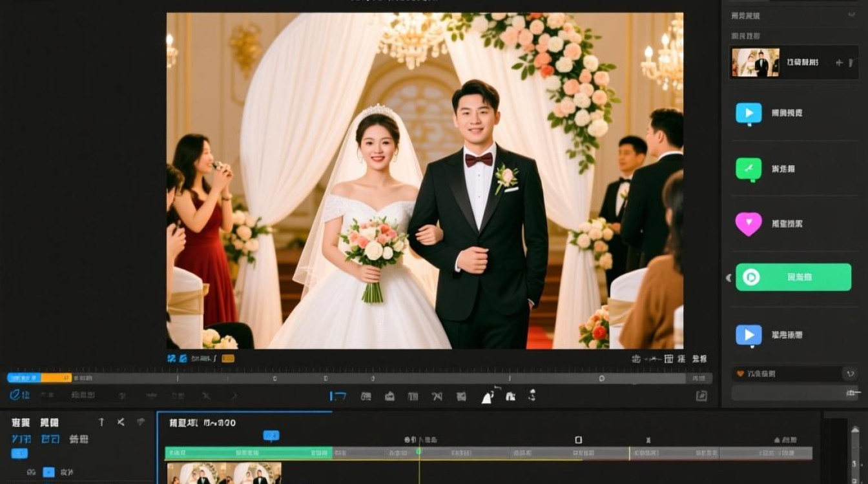Toggle the blue checkbox in bottom-left track row
Viewport: 868px width, 484px height.
(48, 472)
